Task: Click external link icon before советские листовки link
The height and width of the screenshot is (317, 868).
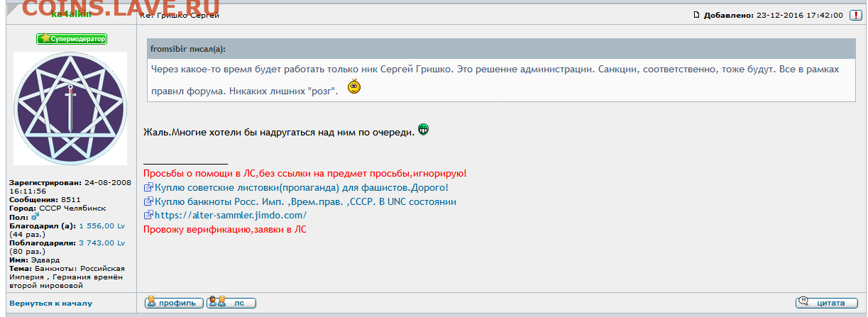Action: 148,188
